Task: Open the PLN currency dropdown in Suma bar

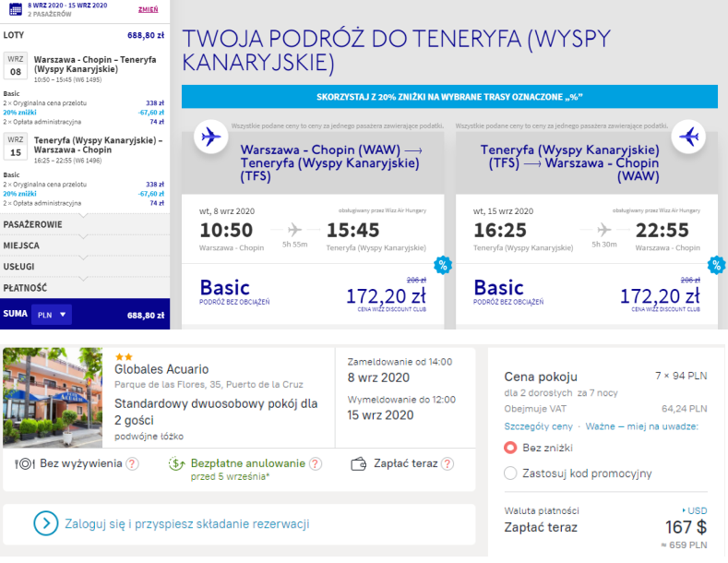Action: (x=51, y=315)
